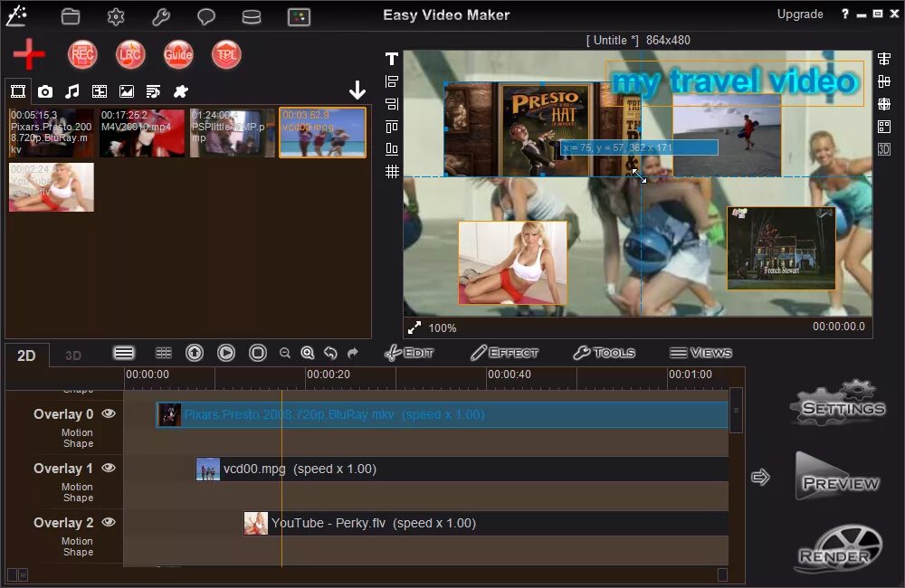Switch to the 3D timeline tab
The width and height of the screenshot is (905, 588).
coord(72,355)
